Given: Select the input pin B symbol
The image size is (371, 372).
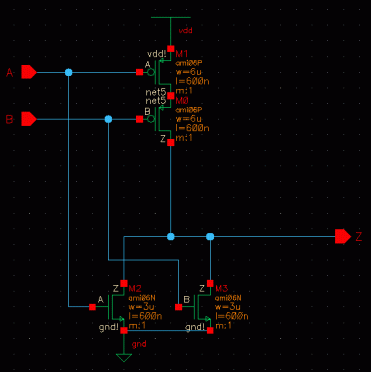Looking at the screenshot, I should (x=29, y=119).
